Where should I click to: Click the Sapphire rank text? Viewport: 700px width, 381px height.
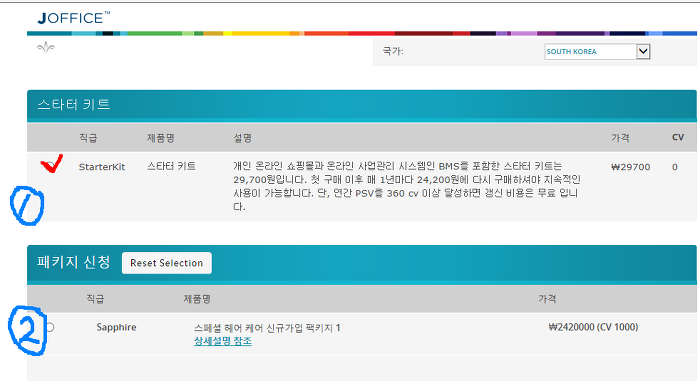pos(117,327)
